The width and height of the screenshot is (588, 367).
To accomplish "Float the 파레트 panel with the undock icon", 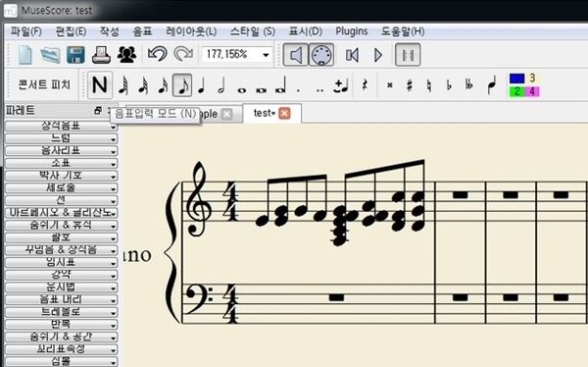I will pos(98,110).
